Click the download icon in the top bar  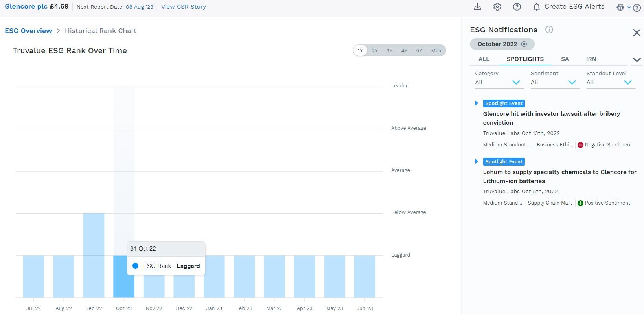point(477,7)
